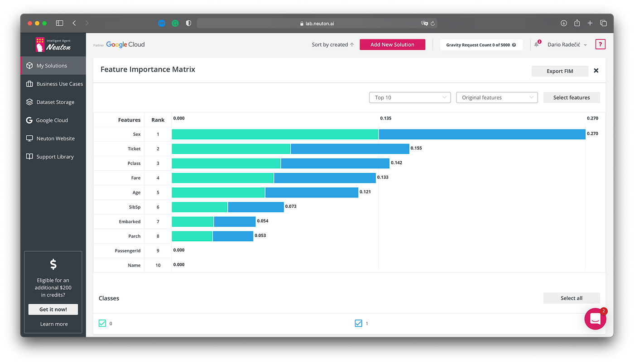Click the red question mark help icon
634x364 pixels.
click(x=600, y=44)
